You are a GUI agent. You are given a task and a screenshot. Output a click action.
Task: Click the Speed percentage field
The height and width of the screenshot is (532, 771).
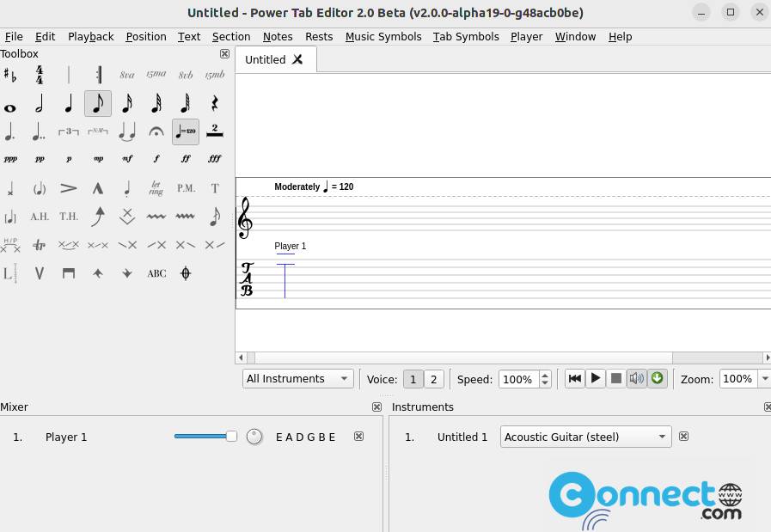[519, 379]
